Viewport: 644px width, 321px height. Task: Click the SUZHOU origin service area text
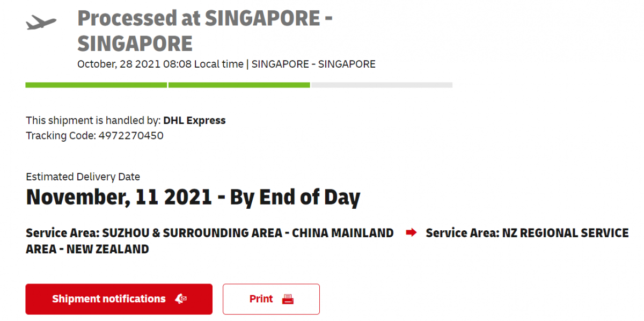210,233
